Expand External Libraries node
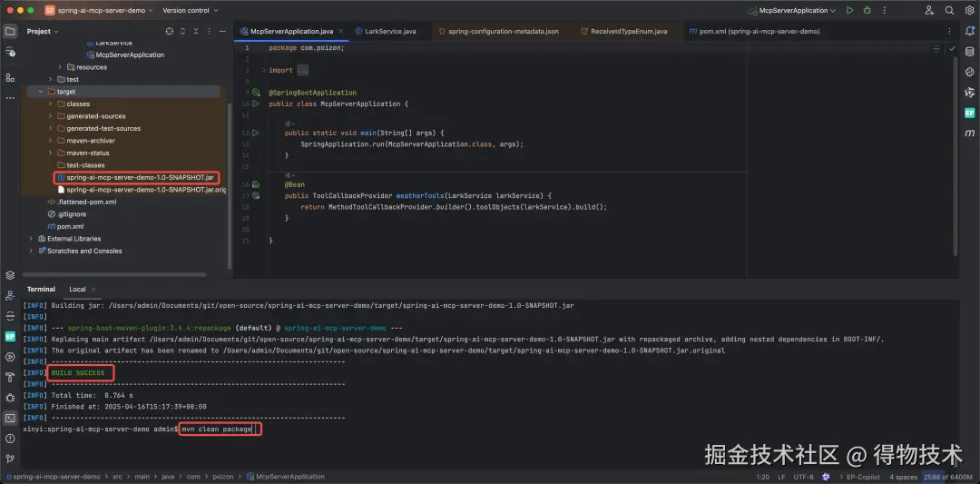 pyautogui.click(x=31, y=239)
